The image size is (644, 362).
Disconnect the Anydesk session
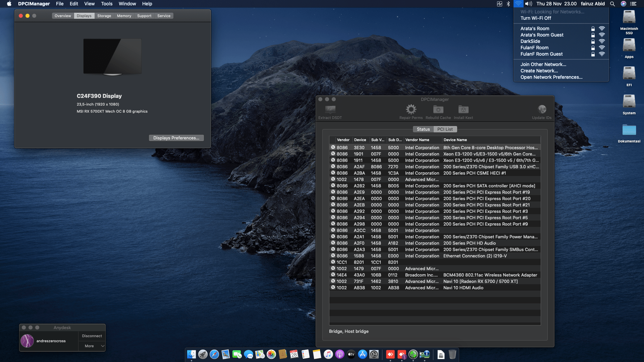92,336
